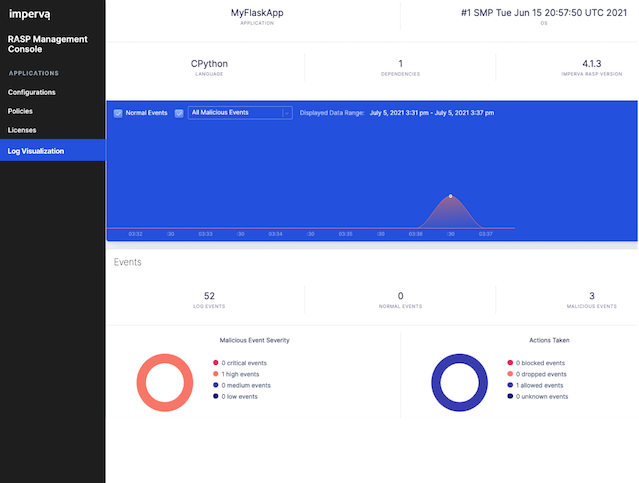This screenshot has width=639, height=483.
Task: Go to the Policies section
Action: click(20, 111)
